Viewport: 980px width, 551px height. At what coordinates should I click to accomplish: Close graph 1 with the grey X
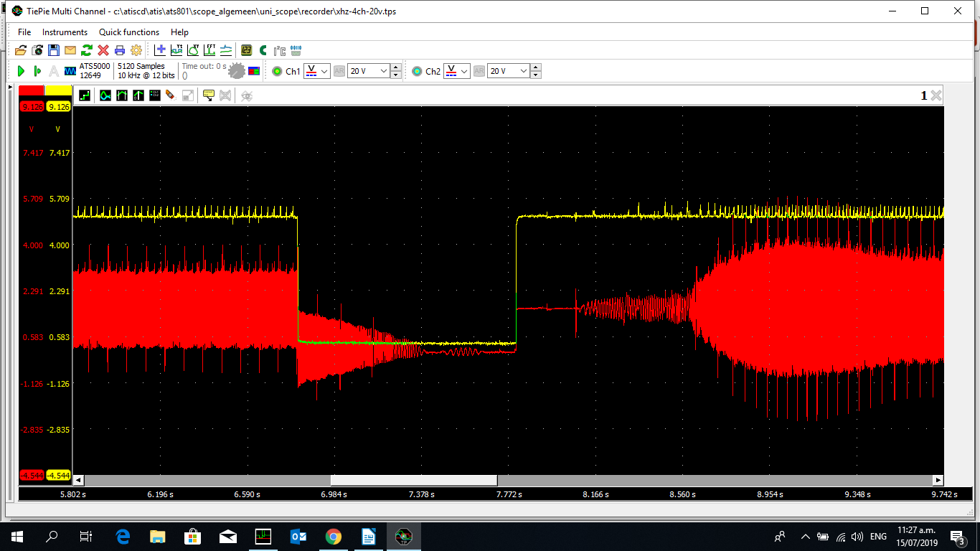coord(936,95)
